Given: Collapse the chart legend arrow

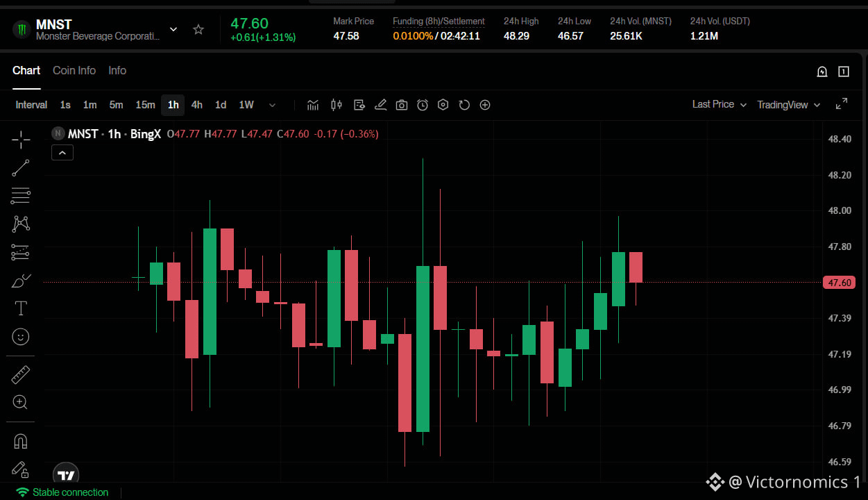Looking at the screenshot, I should (x=62, y=153).
